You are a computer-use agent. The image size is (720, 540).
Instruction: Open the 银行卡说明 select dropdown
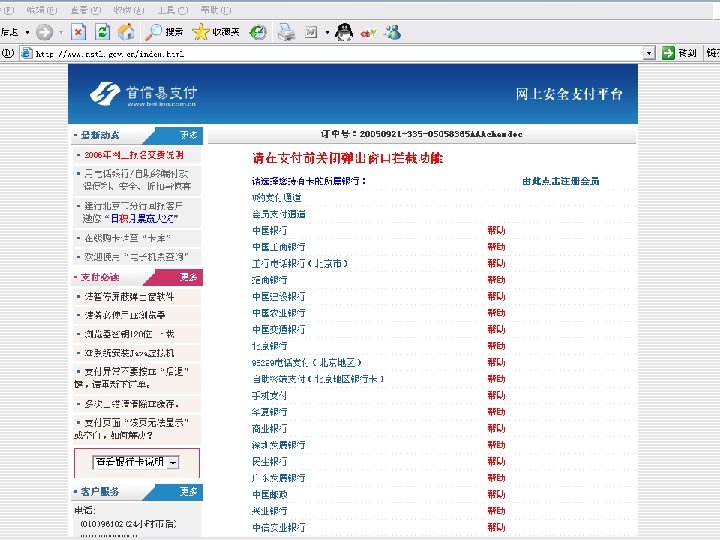click(x=136, y=462)
